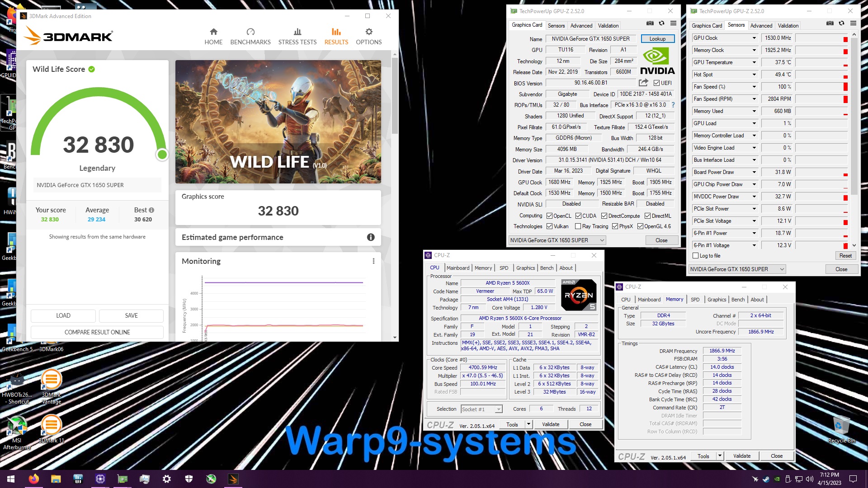Open the 3DMark taskbar icon
The height and width of the screenshot is (488, 868).
(233, 479)
